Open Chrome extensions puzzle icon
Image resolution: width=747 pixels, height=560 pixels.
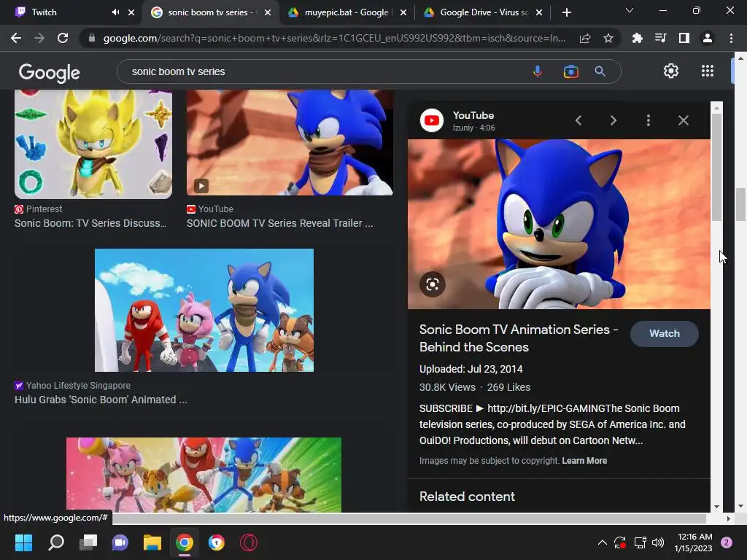(637, 38)
